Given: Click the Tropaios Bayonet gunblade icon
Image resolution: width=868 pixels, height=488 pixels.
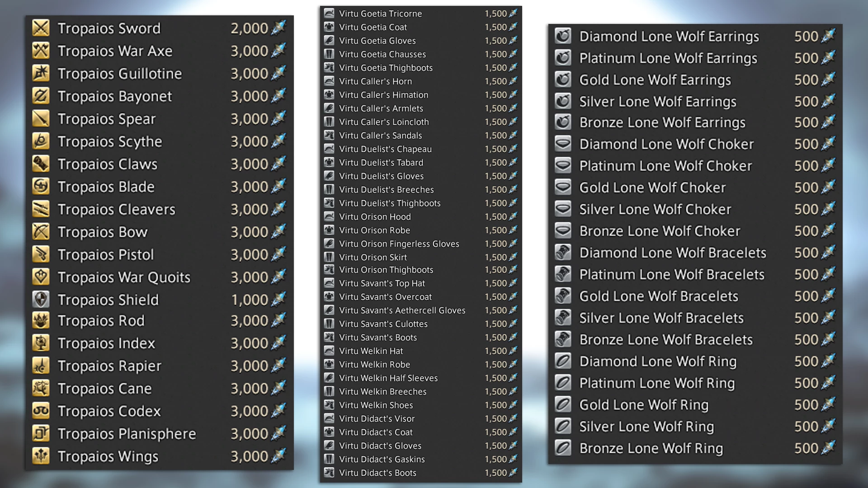Looking at the screenshot, I should tap(41, 96).
